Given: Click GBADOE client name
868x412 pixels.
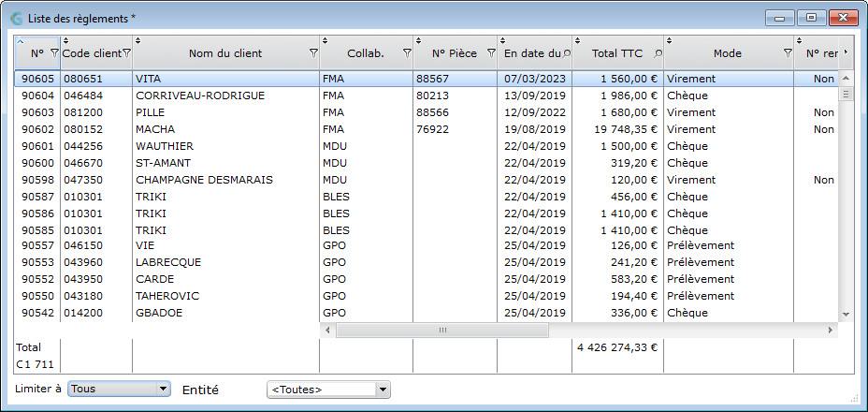Looking at the screenshot, I should coord(159,313).
